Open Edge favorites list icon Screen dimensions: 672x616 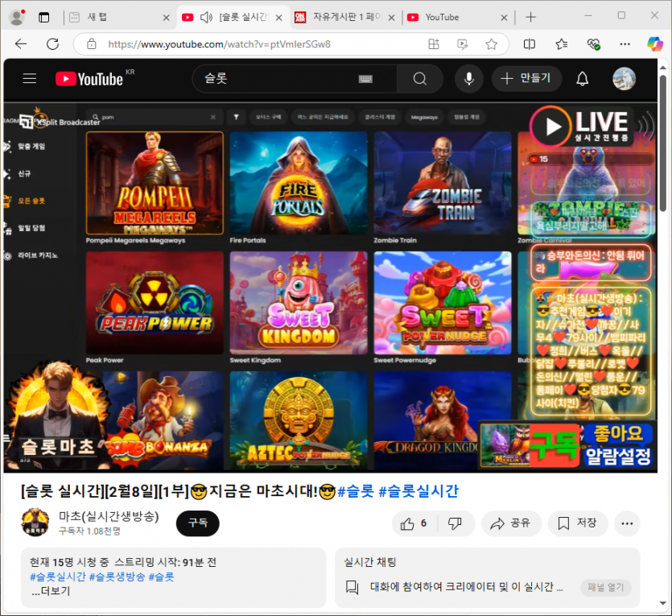561,44
